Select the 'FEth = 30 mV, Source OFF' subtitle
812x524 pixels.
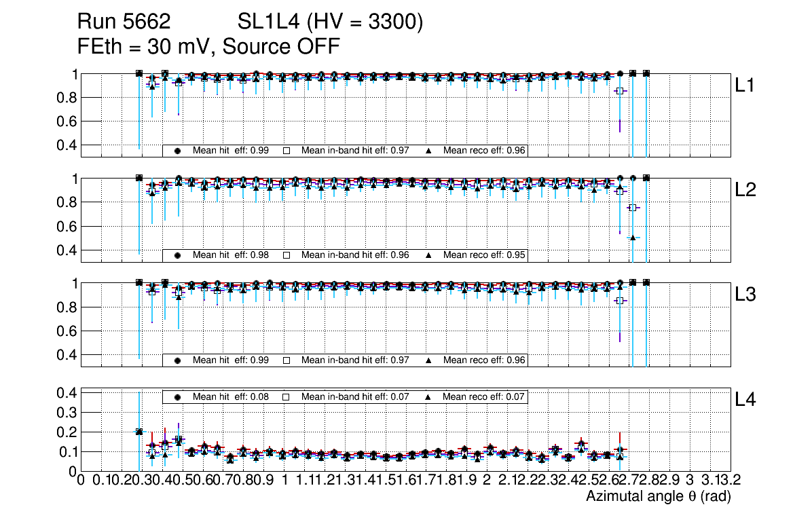208,46
